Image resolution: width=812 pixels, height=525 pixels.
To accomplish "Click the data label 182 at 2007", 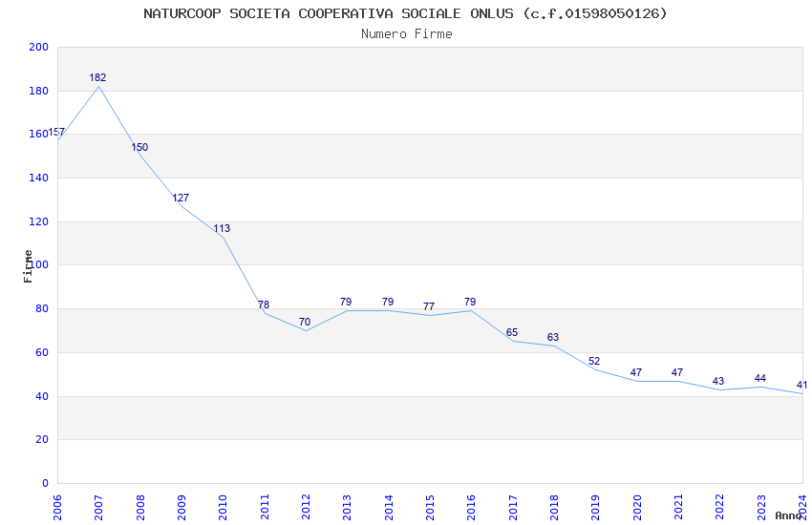I will point(97,77).
